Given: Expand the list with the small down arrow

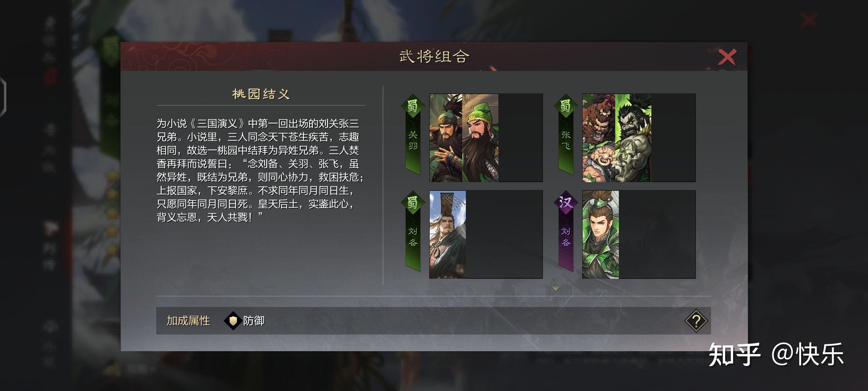Looking at the screenshot, I should [x=556, y=289].
